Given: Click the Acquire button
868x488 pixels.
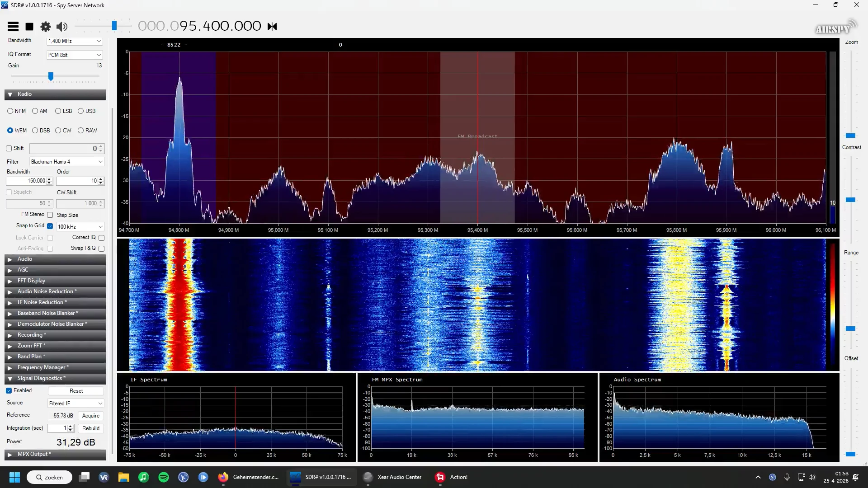Looking at the screenshot, I should tap(91, 416).
